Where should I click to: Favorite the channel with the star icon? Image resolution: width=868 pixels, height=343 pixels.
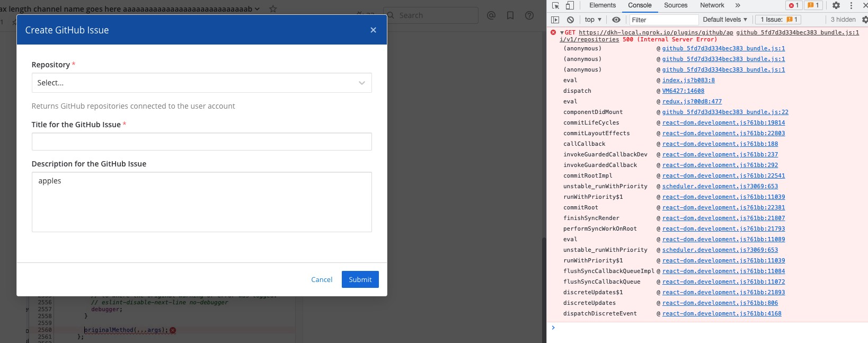pos(273,9)
